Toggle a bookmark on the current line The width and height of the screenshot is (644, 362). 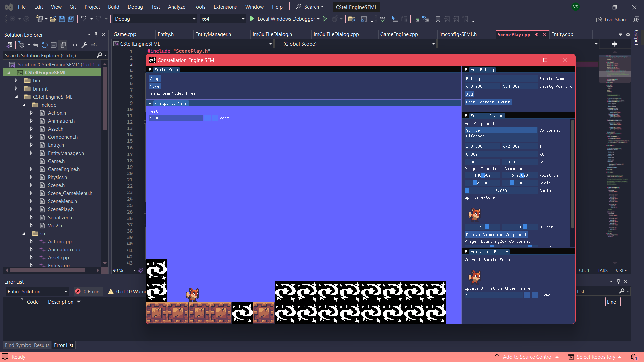click(438, 19)
